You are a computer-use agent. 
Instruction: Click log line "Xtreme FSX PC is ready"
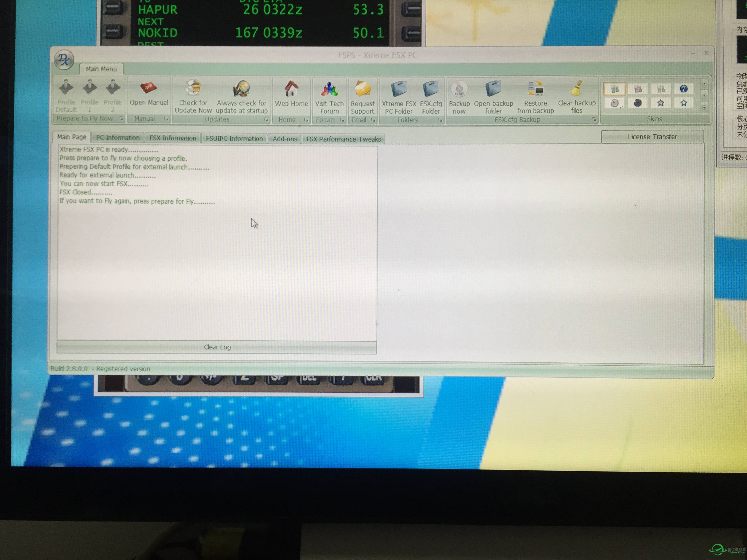(109, 150)
